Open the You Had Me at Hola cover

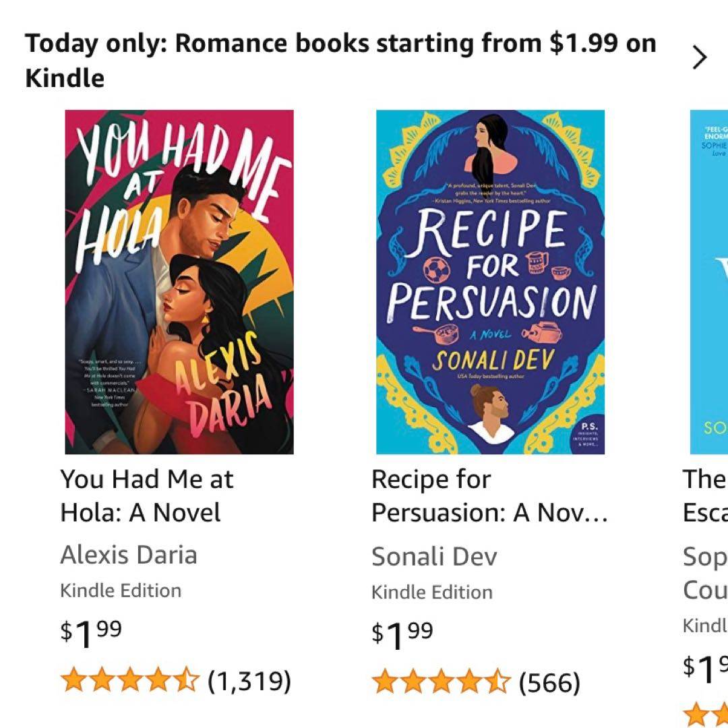tap(179, 282)
